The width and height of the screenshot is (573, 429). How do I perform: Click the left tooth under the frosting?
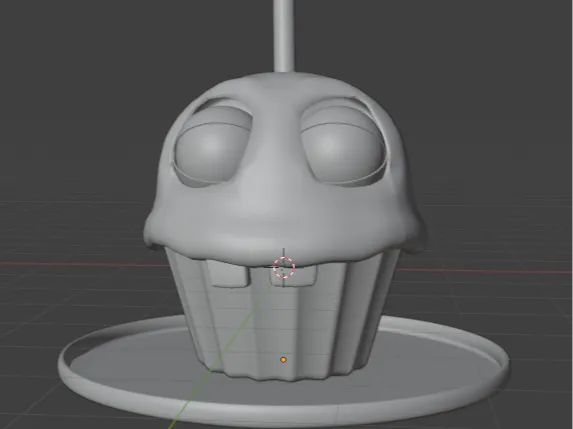(x=228, y=273)
